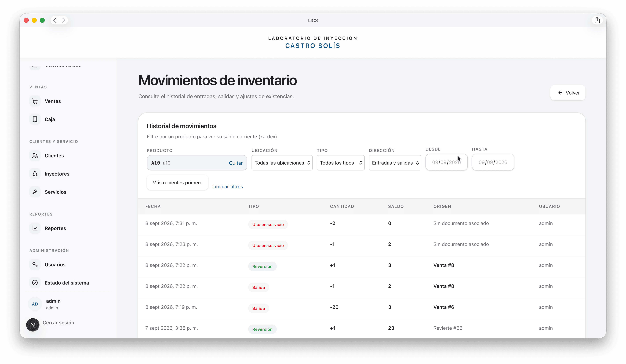The height and width of the screenshot is (364, 626).
Task: Minimize window with yellow button
Action: point(34,20)
